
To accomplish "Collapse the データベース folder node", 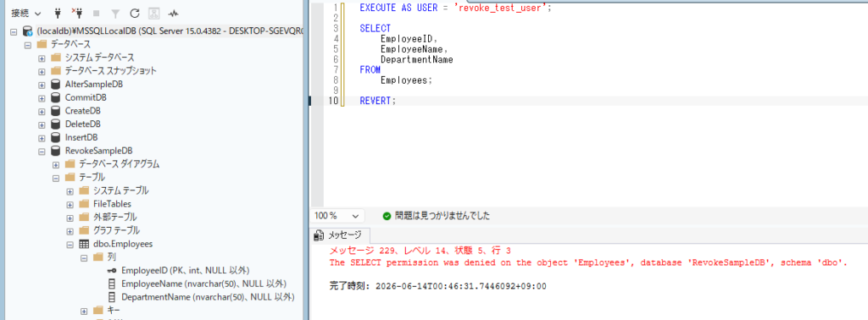I will coord(28,45).
